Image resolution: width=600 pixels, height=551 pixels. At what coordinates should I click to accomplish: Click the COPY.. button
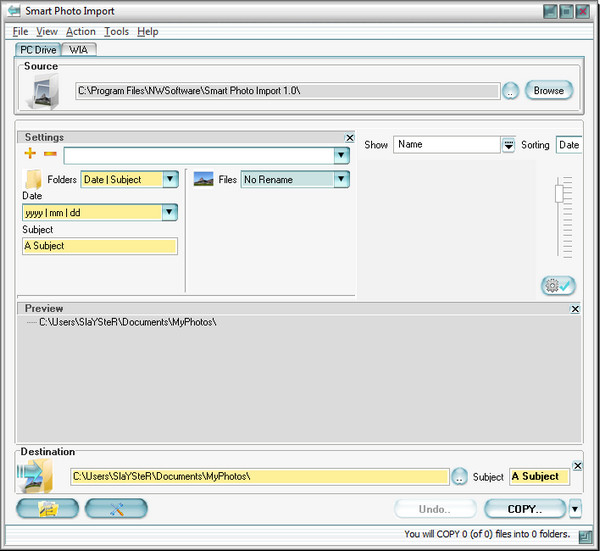(x=524, y=509)
